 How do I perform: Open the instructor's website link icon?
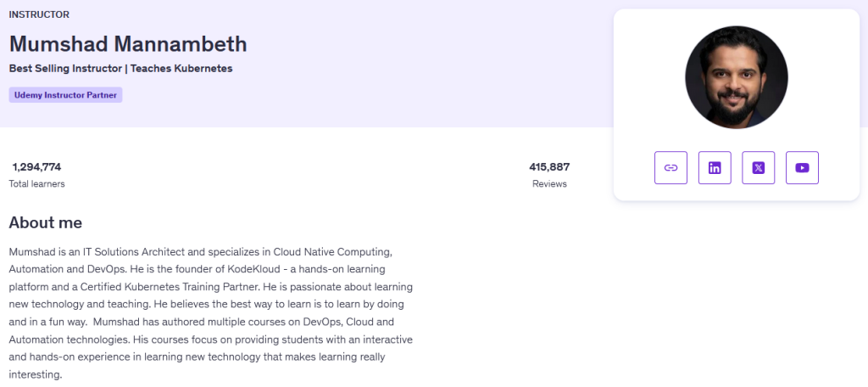[670, 168]
